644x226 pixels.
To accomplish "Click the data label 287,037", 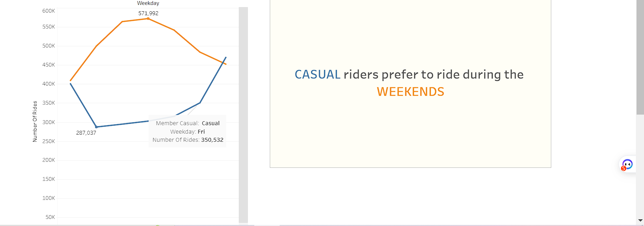I will pyautogui.click(x=85, y=133).
